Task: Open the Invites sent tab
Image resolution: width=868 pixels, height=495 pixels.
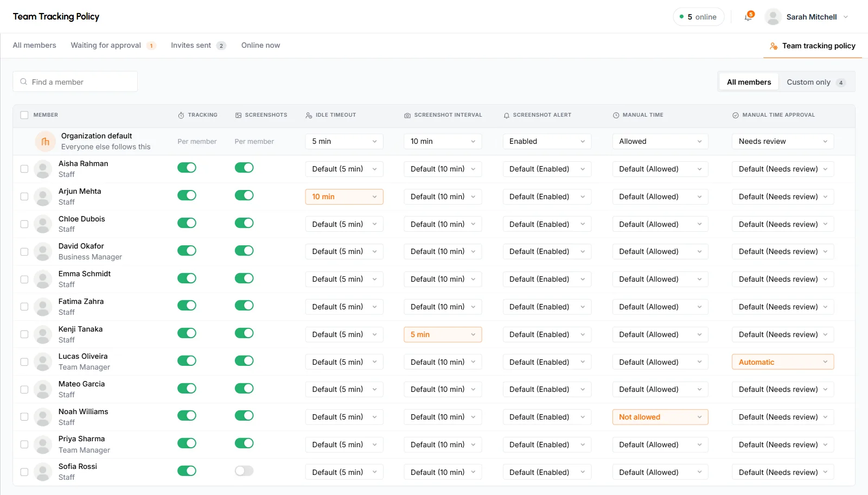Action: pos(199,46)
